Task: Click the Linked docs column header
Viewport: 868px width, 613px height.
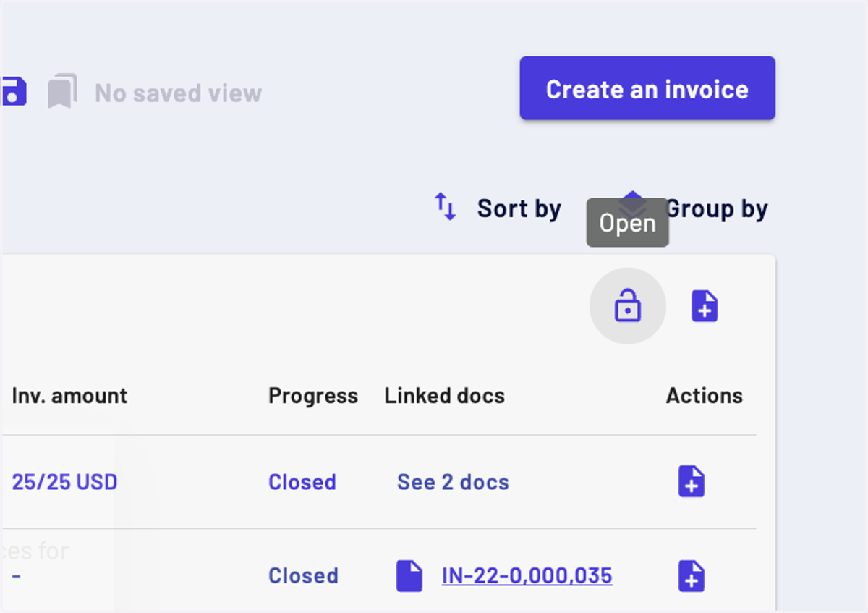Action: coord(445,396)
